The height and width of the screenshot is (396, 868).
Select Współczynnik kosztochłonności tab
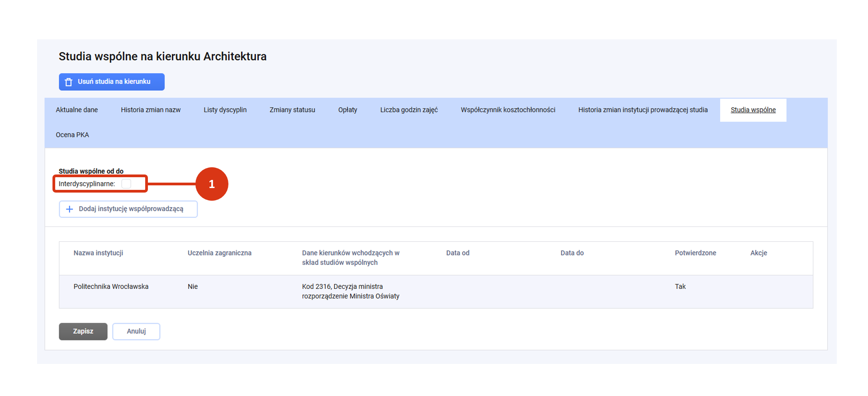pos(508,110)
